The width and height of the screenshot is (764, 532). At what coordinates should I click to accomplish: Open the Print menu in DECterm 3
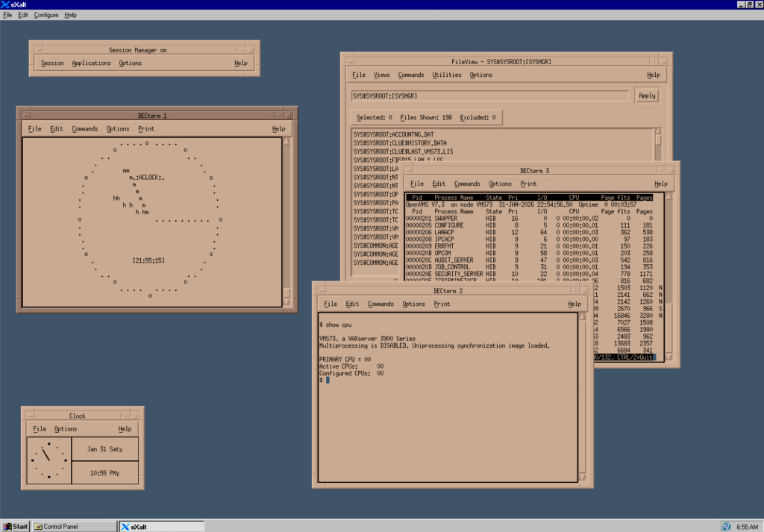(x=528, y=184)
